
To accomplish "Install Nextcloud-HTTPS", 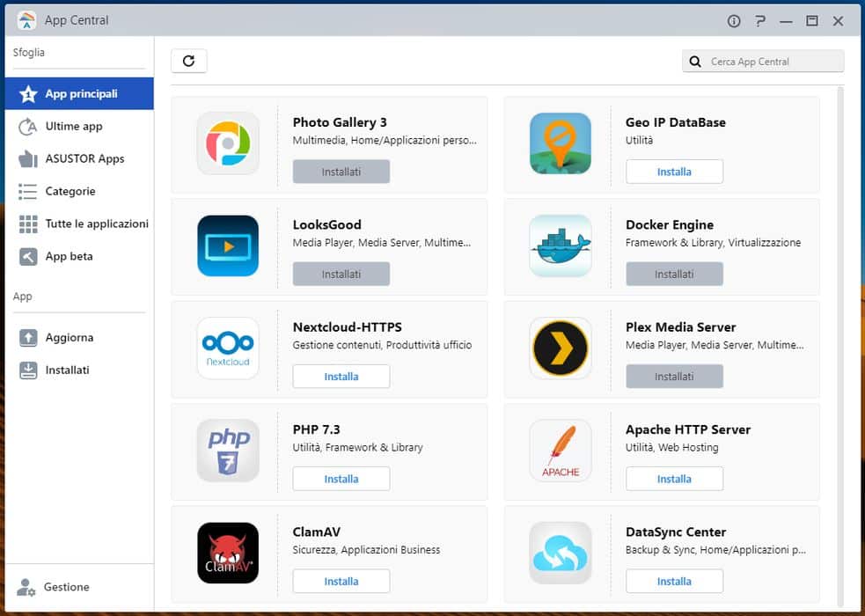I will pos(341,377).
